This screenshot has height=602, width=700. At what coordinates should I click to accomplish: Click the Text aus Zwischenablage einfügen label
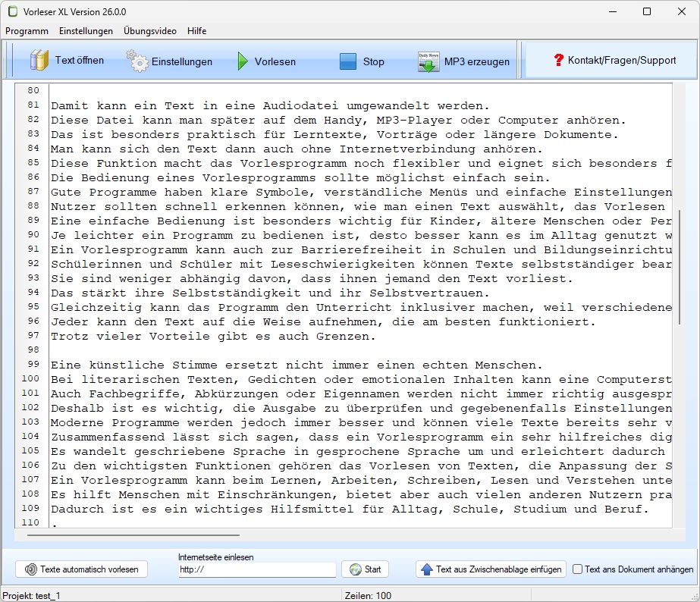[499, 569]
